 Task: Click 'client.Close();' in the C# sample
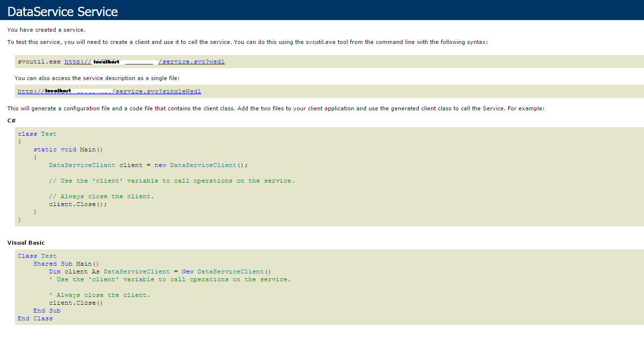[78, 204]
